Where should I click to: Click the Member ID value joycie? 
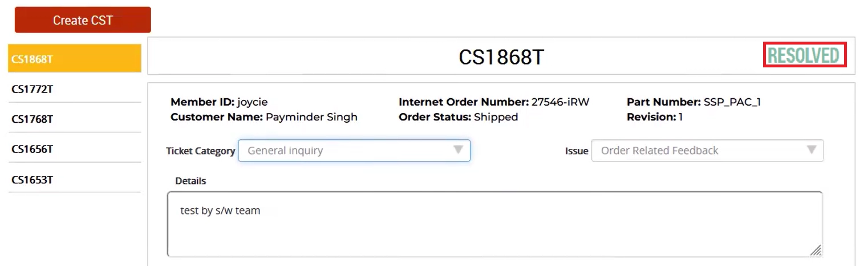252,102
